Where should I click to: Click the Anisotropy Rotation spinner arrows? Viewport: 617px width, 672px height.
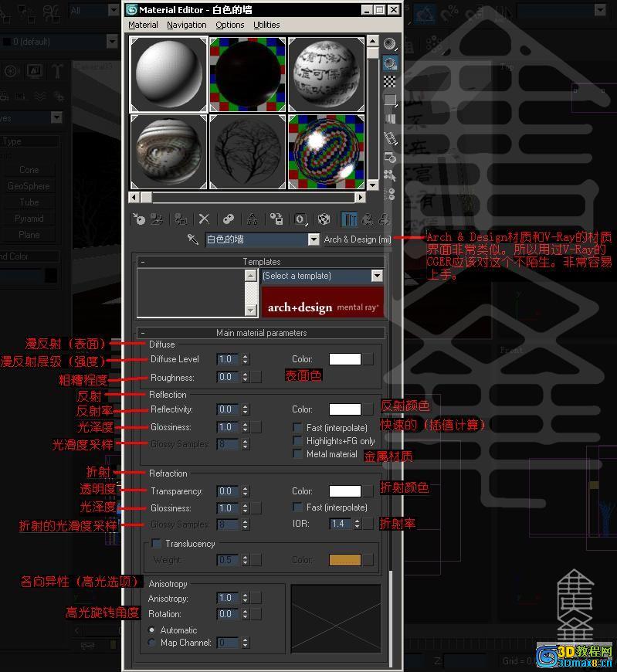click(245, 614)
